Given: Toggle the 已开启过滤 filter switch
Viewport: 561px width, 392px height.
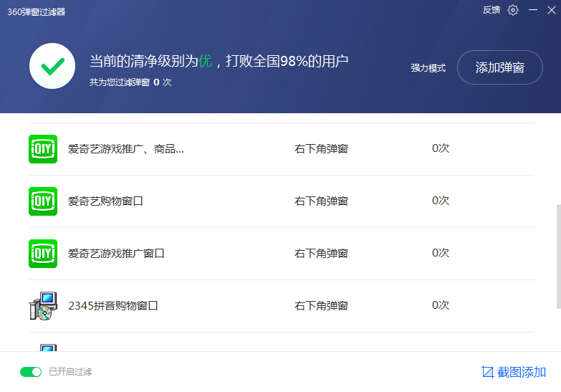Looking at the screenshot, I should 31,372.
